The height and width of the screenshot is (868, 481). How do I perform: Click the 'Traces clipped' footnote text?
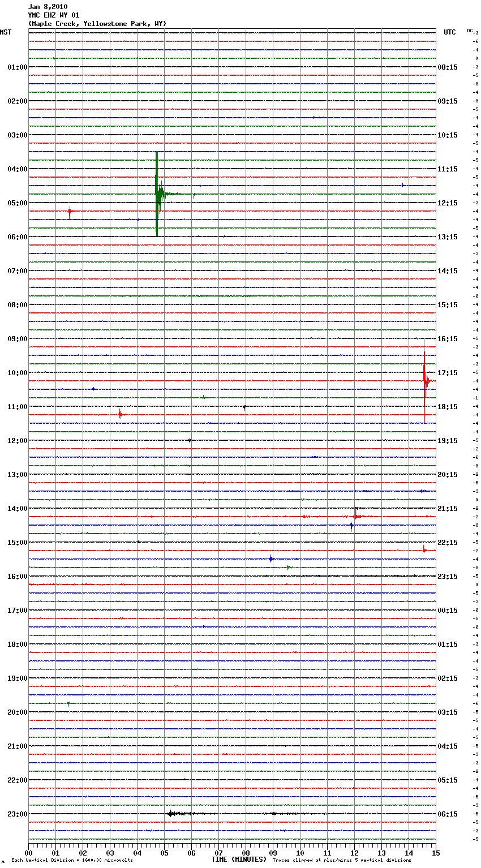[342, 861]
